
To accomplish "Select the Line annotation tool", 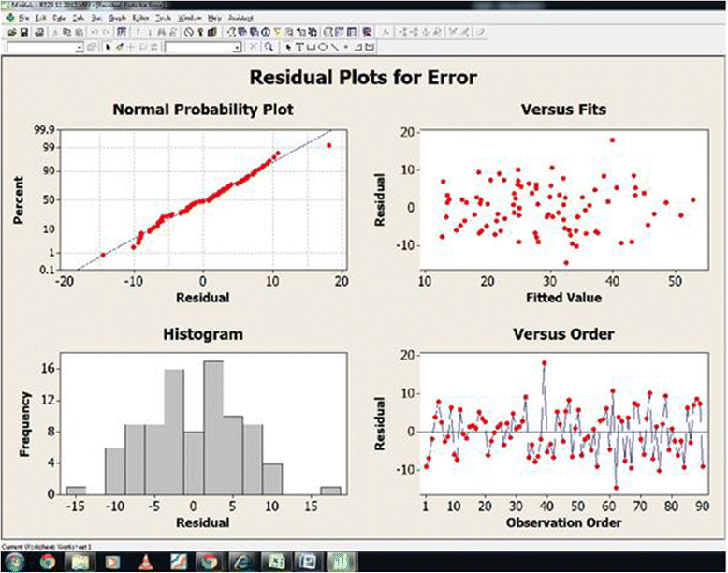I will pos(334,47).
